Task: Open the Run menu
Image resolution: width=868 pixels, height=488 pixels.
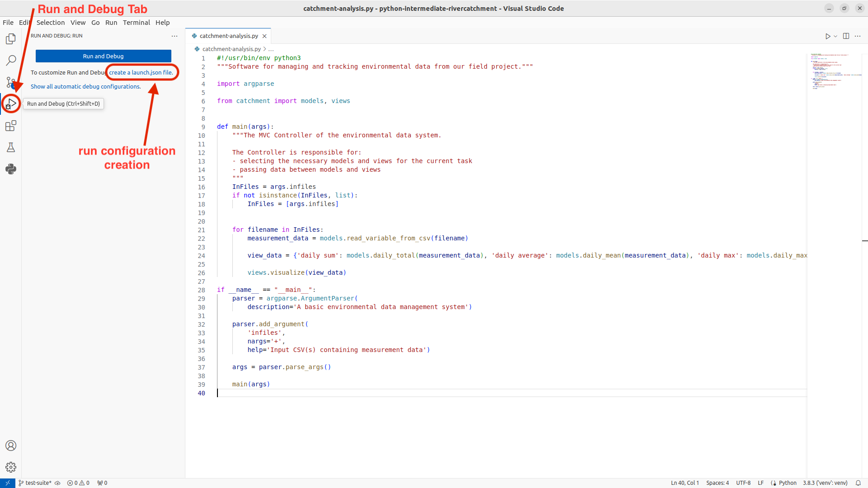Action: pos(111,23)
